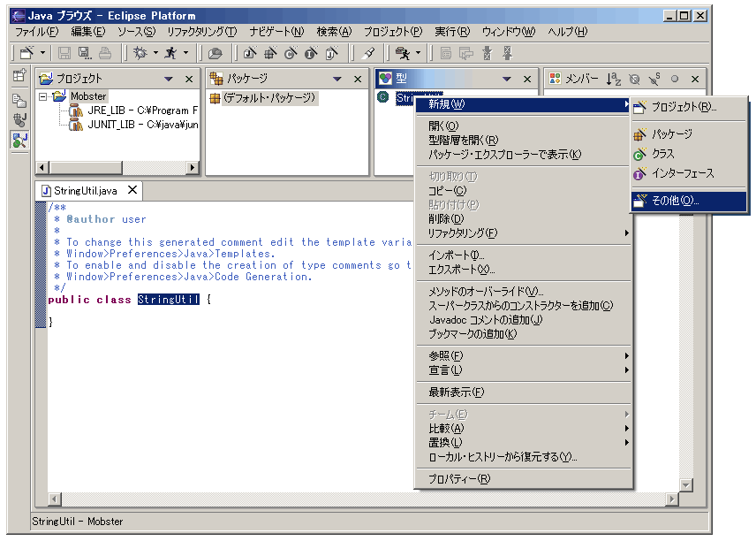This screenshot has height=541, width=756.
Task: Click the Go to Next Problem arrow icon
Action: click(x=488, y=53)
